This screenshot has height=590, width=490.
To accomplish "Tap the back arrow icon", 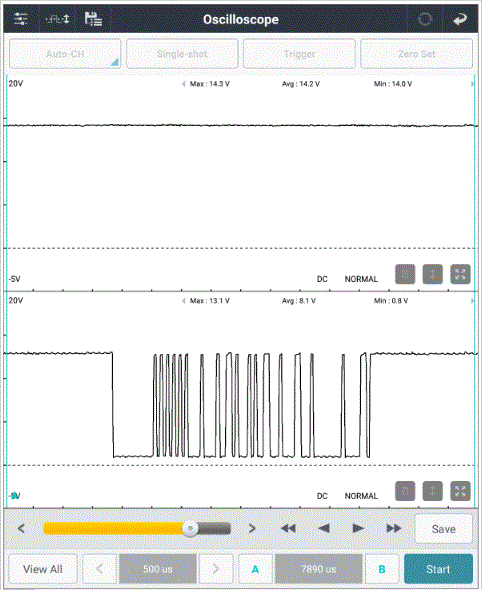I will [x=460, y=19].
